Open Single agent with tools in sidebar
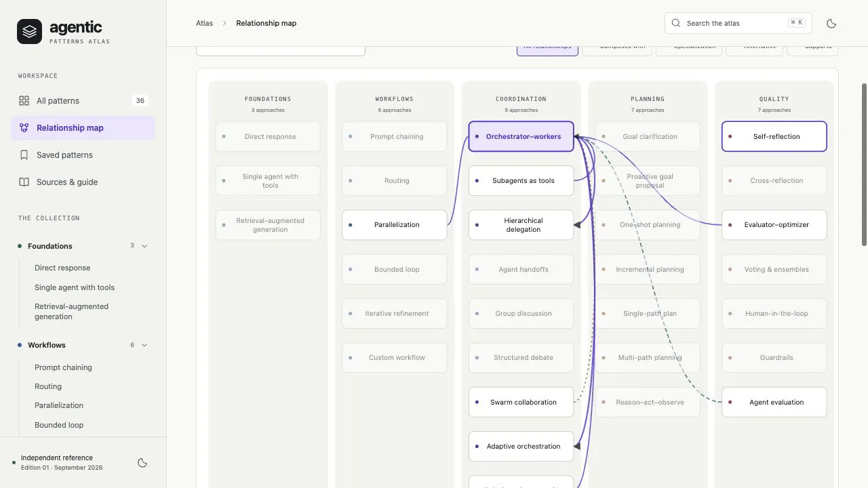 click(75, 287)
